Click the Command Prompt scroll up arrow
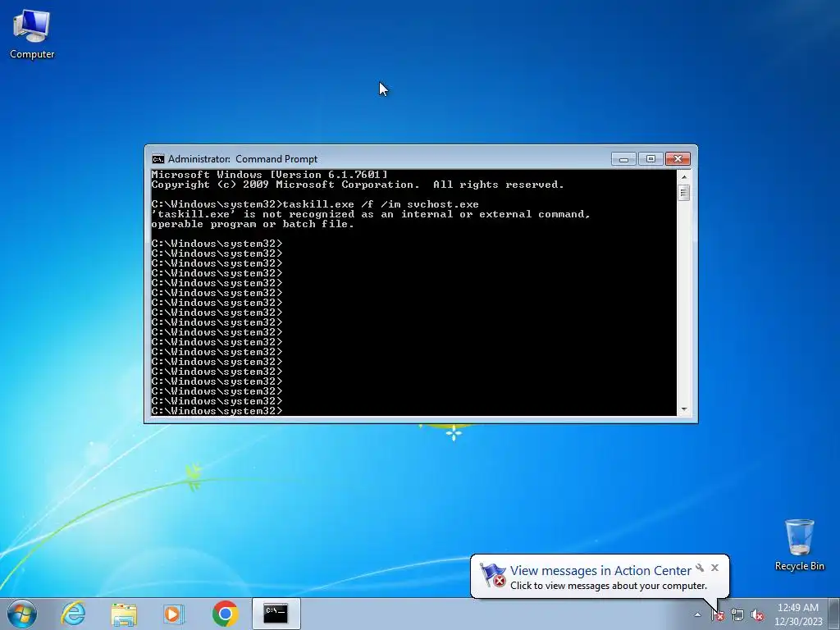The image size is (840, 630). (683, 177)
